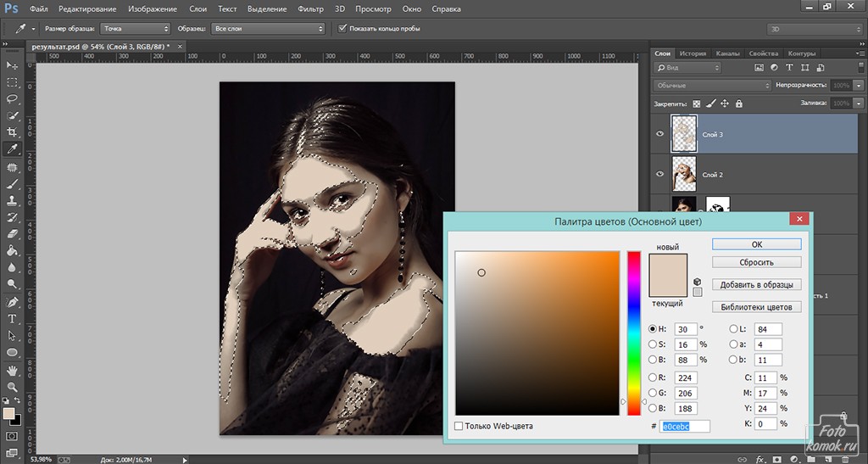Lock layer position icon
The image size is (868, 464).
tap(725, 103)
